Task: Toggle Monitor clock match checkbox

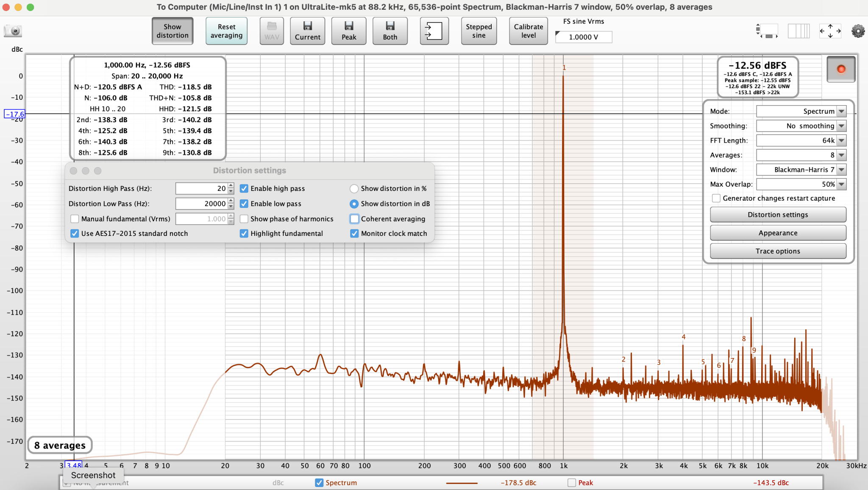Action: pos(354,233)
